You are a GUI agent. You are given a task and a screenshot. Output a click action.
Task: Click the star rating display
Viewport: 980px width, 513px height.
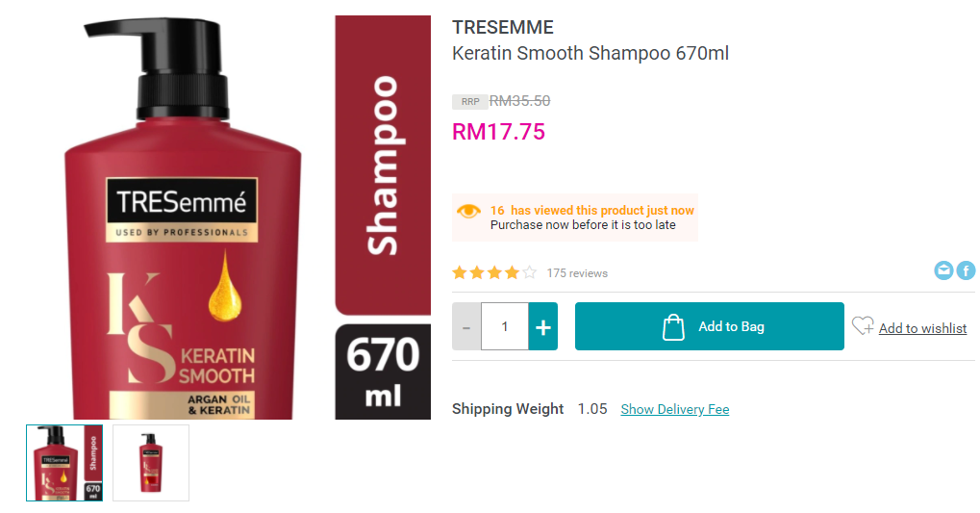[x=494, y=272]
